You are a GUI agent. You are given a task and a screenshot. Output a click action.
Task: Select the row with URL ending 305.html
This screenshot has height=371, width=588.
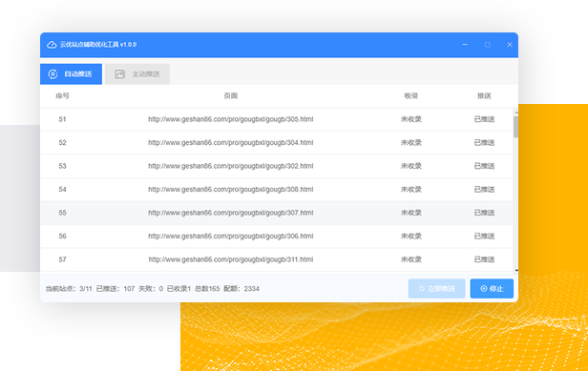coord(277,119)
